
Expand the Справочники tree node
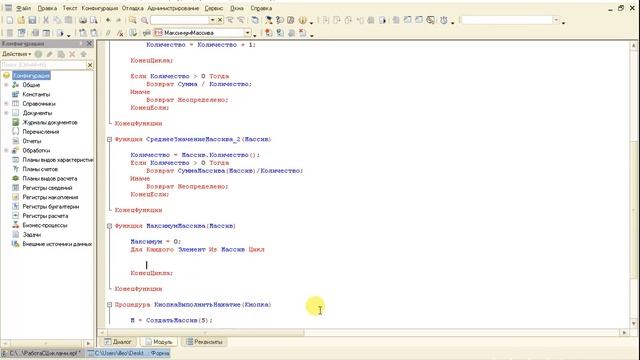6,104
